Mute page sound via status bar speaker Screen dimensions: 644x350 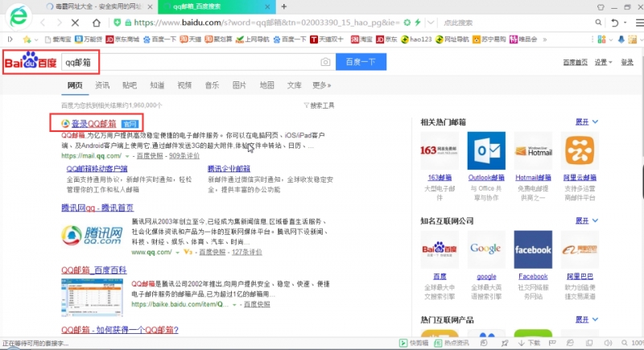608,343
